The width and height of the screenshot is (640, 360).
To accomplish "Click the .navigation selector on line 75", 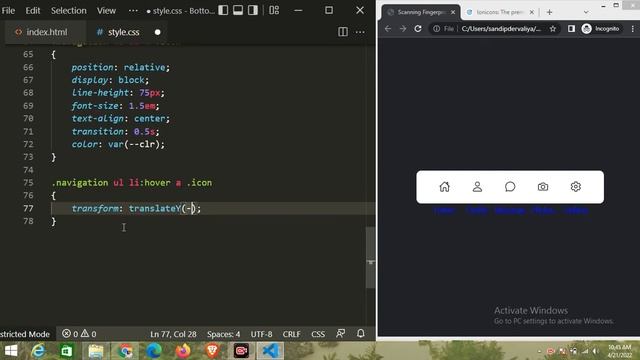I will click(x=80, y=182).
